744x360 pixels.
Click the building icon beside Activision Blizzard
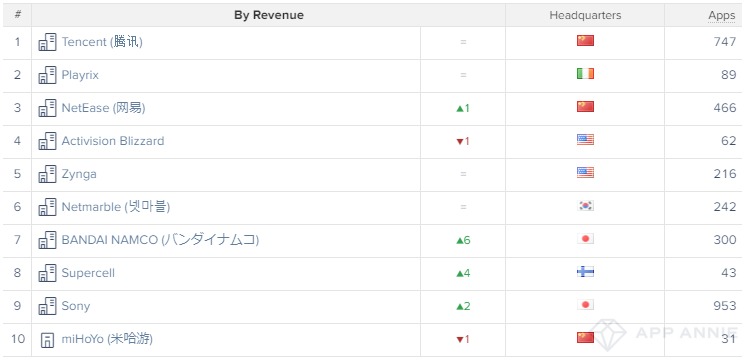47,141
